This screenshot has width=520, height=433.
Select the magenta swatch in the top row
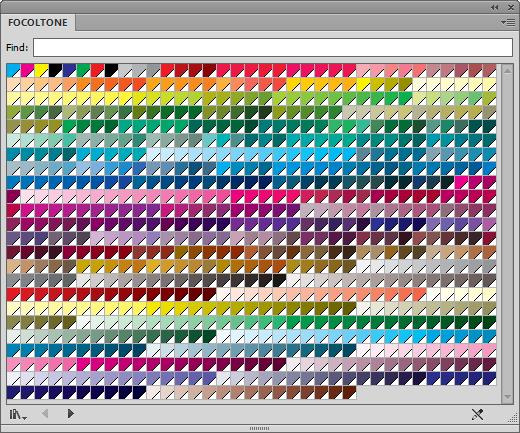pos(27,71)
